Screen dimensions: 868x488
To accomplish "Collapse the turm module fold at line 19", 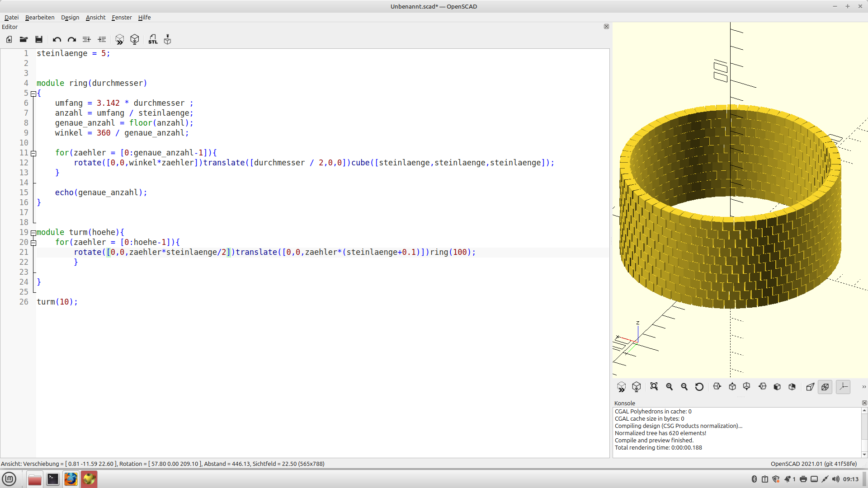I will (x=33, y=233).
